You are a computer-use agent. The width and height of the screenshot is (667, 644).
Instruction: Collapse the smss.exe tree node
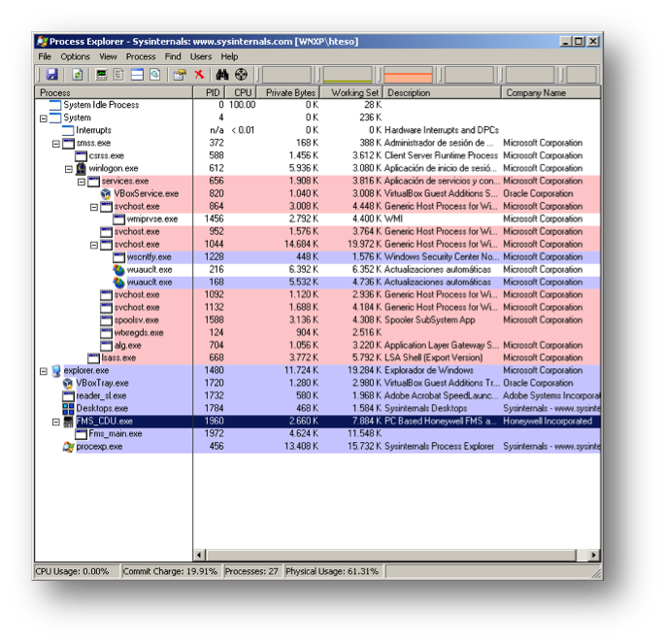tap(55, 144)
